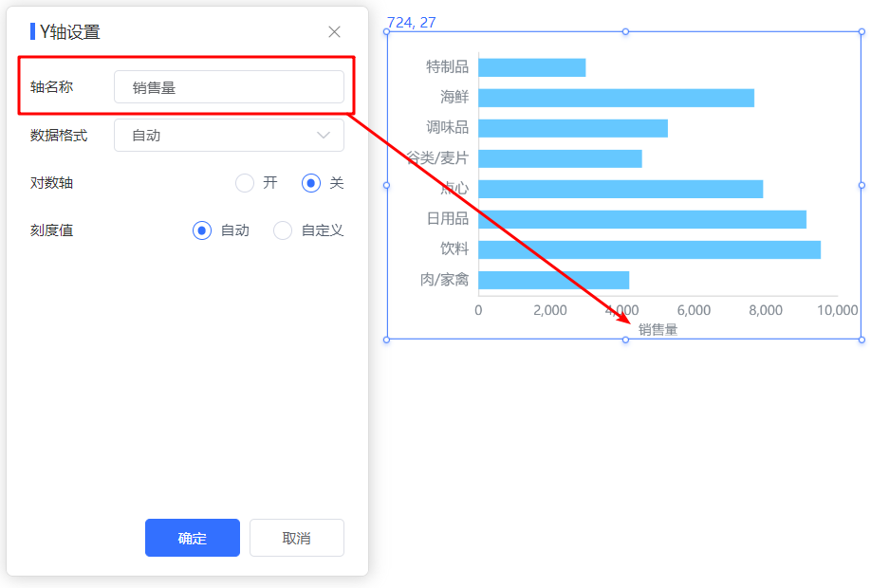
Task: Click the 肉/家禽 bar in chart
Action: point(553,280)
